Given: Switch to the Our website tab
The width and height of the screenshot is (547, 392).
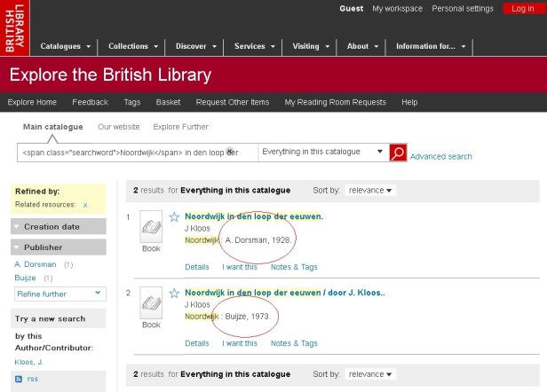Looking at the screenshot, I should click(117, 127).
